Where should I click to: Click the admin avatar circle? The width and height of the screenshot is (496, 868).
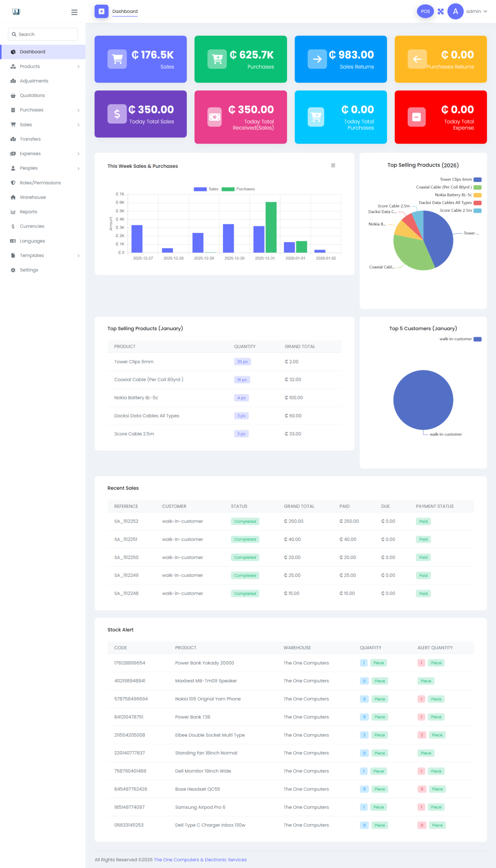coord(455,12)
